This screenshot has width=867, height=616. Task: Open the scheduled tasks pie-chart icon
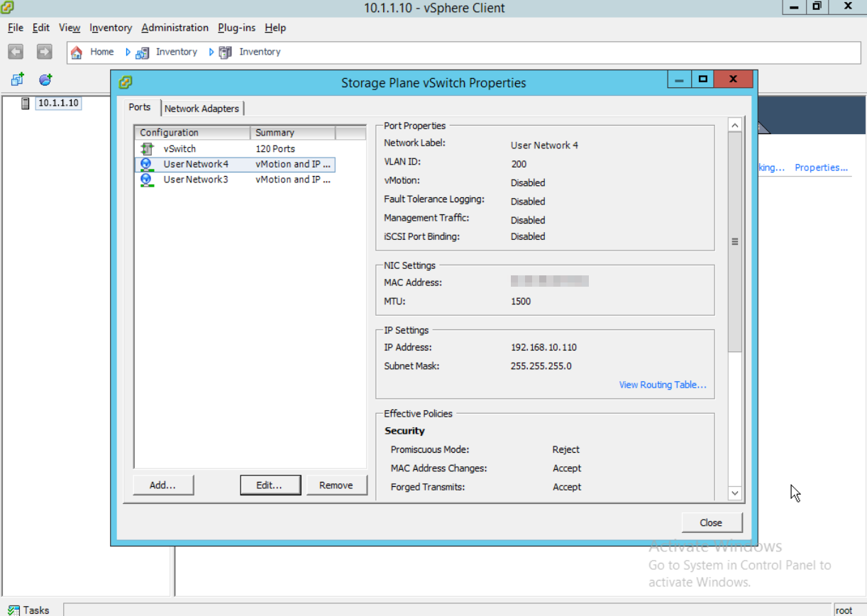point(45,79)
